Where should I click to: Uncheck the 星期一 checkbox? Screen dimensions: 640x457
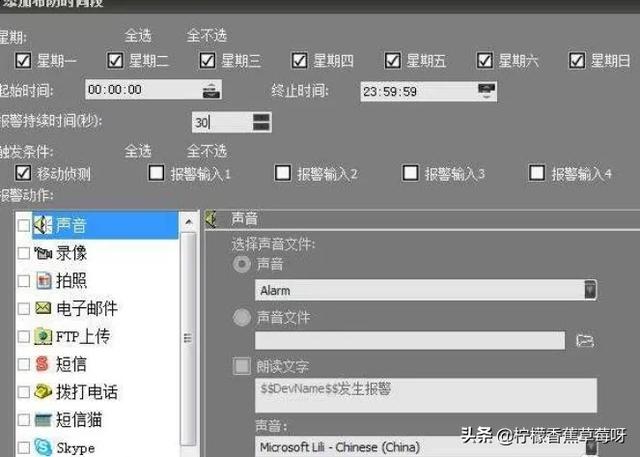[x=23, y=61]
